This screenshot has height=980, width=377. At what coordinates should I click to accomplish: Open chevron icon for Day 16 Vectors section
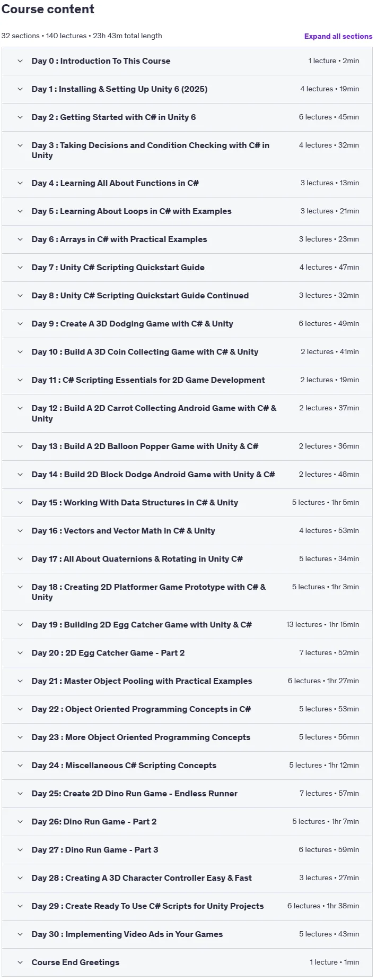(x=20, y=531)
